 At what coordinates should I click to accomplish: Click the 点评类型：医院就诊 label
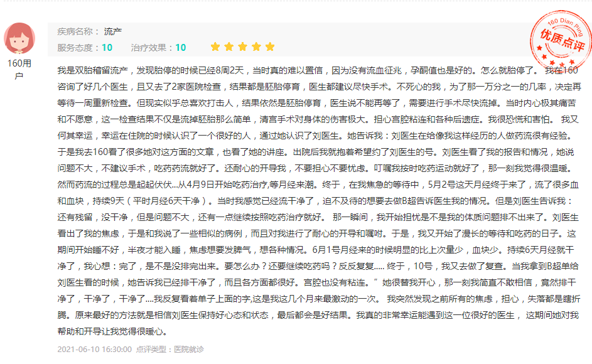tap(170, 350)
